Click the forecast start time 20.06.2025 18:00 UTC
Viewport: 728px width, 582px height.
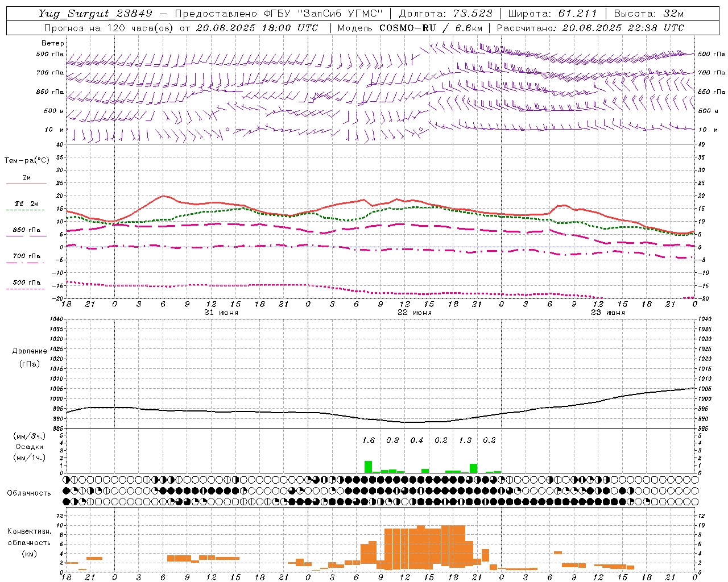pyautogui.click(x=257, y=28)
